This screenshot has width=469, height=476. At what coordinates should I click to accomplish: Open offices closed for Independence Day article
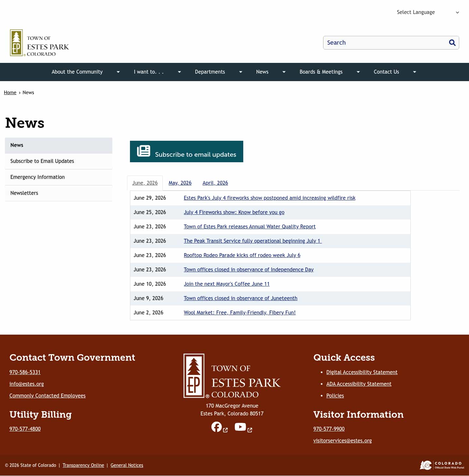coord(249,270)
